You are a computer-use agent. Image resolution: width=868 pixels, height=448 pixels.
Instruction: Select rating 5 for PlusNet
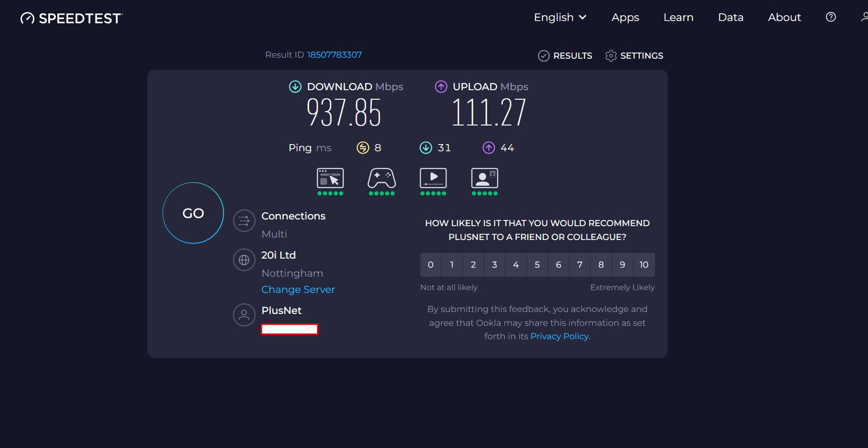537,265
